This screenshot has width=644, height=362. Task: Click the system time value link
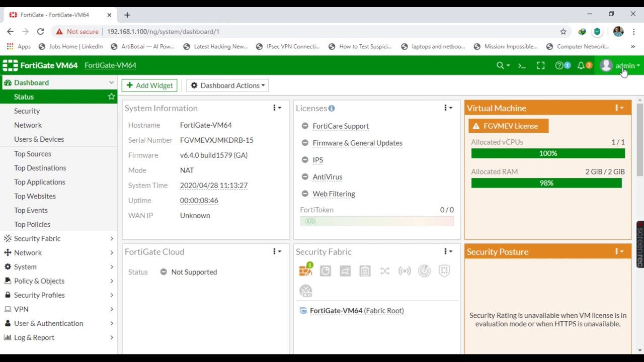point(214,186)
